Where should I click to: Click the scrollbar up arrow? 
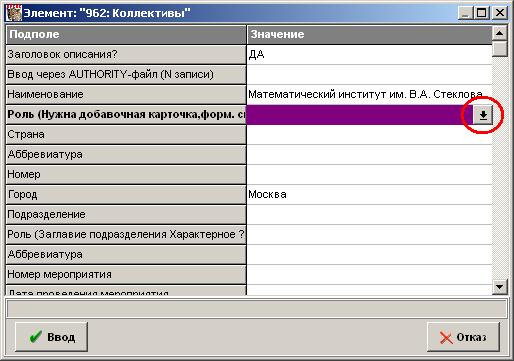pos(499,33)
